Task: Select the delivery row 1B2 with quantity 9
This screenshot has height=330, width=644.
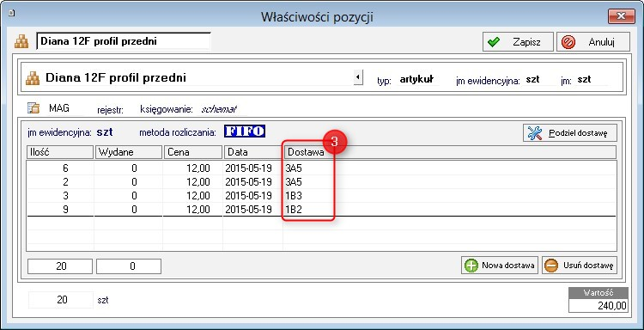Action: coord(321,210)
